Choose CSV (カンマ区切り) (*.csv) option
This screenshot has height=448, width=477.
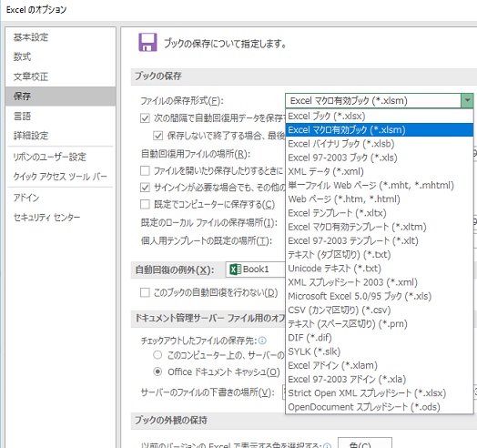pyautogui.click(x=380, y=310)
